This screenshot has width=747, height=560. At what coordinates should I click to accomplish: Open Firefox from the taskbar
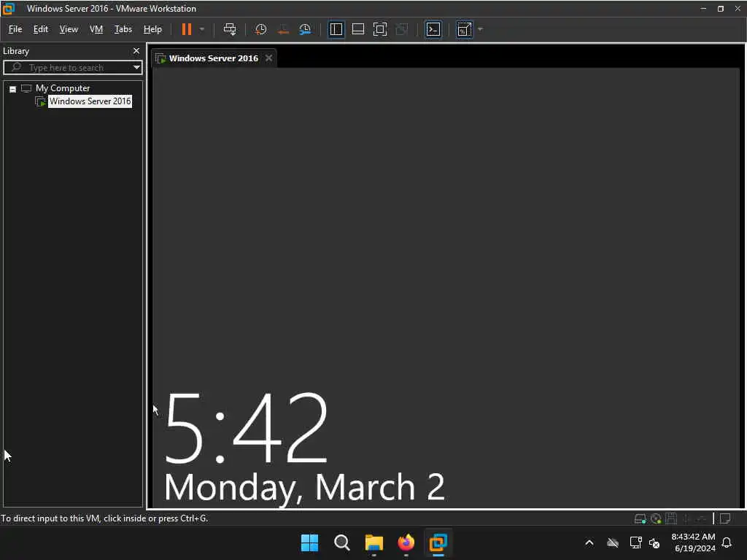pyautogui.click(x=406, y=542)
